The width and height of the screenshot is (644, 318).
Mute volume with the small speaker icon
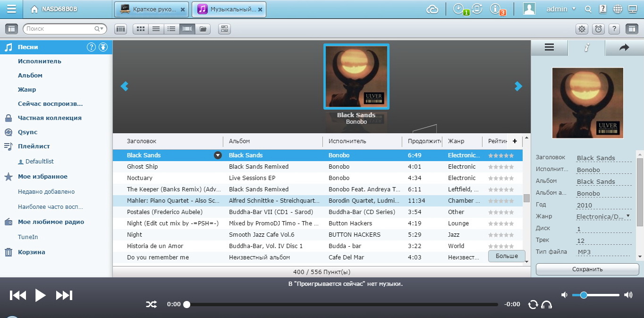click(x=564, y=295)
